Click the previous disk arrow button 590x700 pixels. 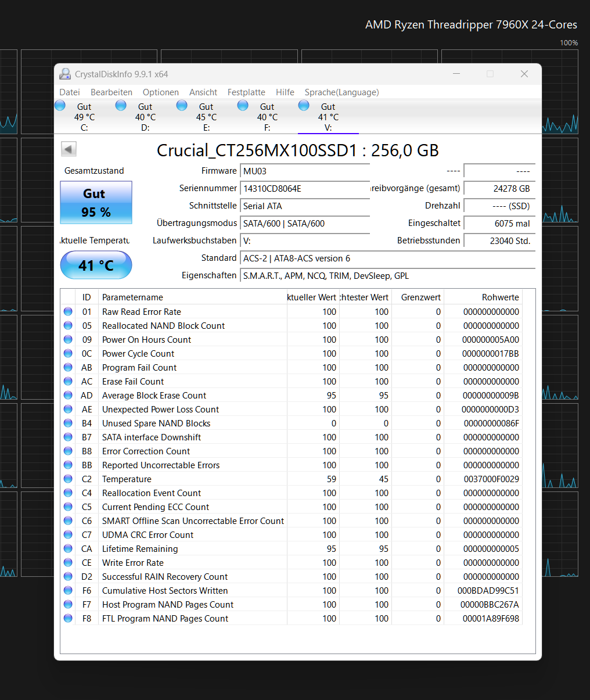(x=69, y=149)
